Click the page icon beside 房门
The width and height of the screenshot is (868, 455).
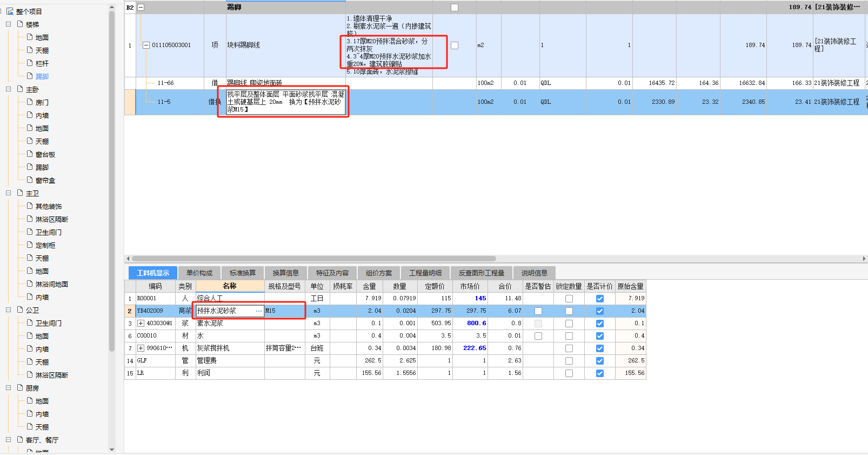point(30,102)
